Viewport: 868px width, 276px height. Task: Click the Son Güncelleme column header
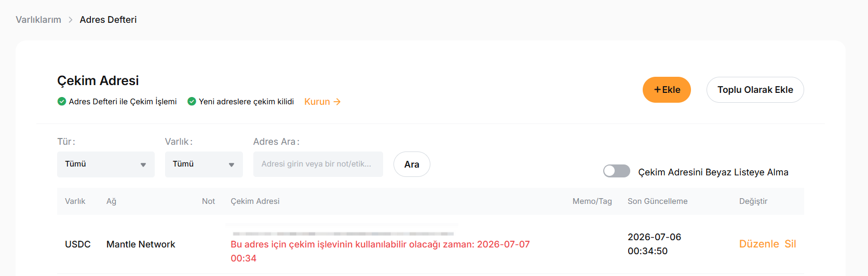pos(657,201)
